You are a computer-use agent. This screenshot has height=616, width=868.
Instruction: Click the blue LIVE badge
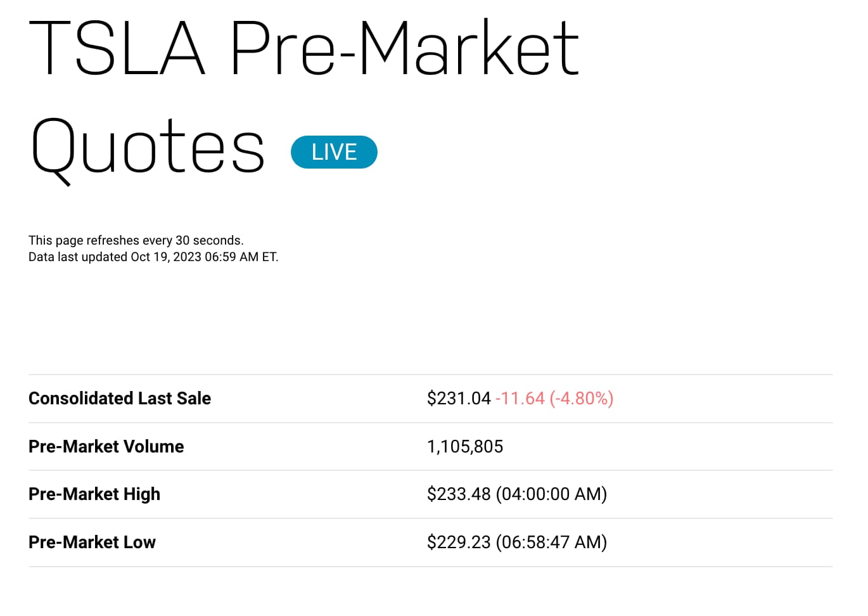click(334, 152)
